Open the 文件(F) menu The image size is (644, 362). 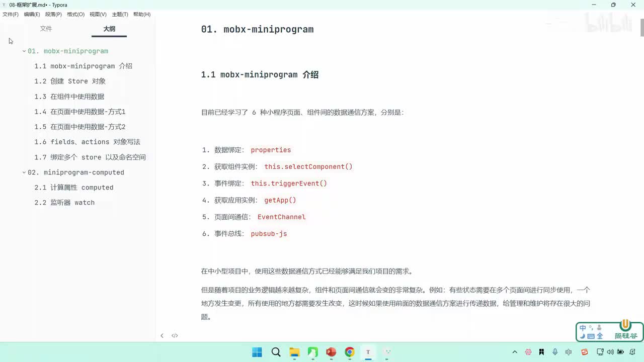pos(11,15)
